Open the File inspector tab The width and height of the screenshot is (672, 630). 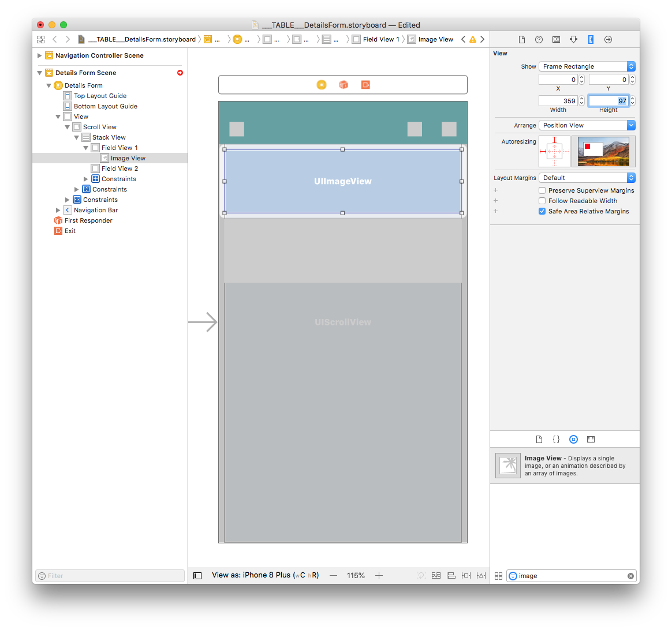[521, 39]
